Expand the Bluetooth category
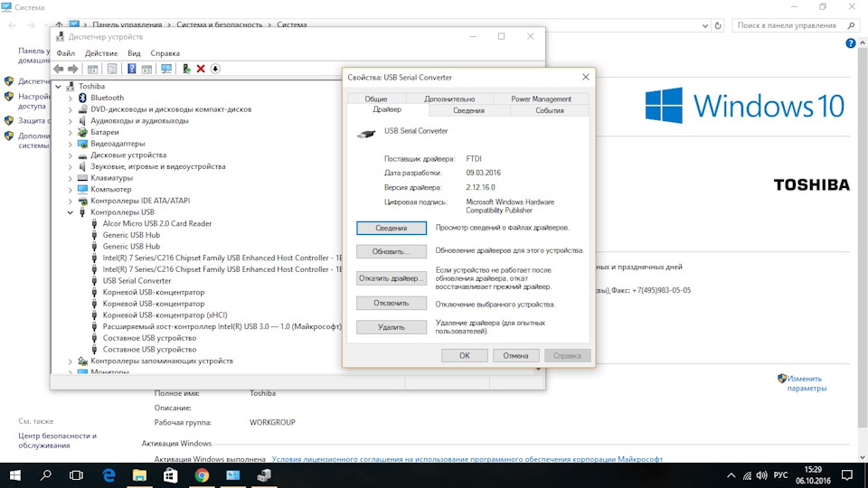The image size is (868, 488). pos(71,98)
